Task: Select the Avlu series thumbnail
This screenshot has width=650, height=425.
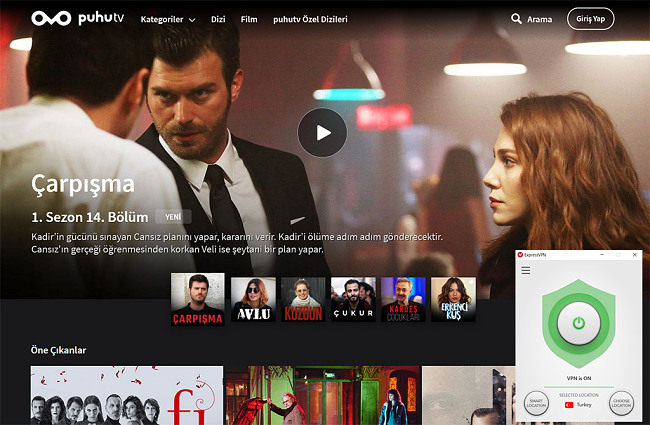Action: 253,299
